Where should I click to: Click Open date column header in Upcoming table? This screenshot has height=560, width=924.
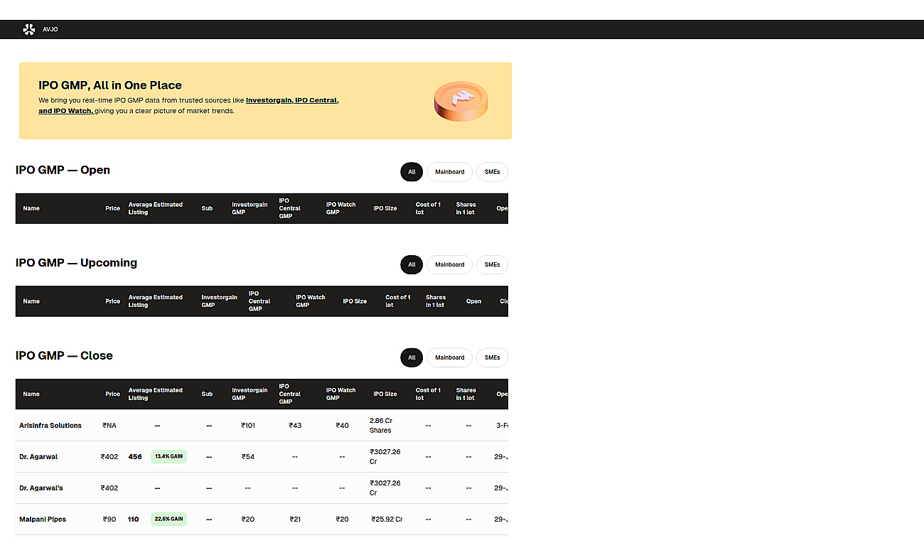click(474, 301)
